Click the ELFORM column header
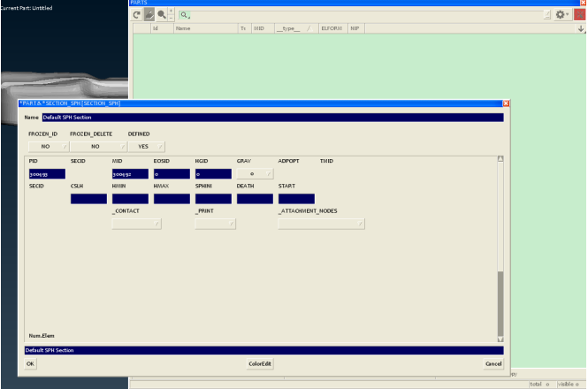Image resolution: width=588 pixels, height=389 pixels. [333, 29]
